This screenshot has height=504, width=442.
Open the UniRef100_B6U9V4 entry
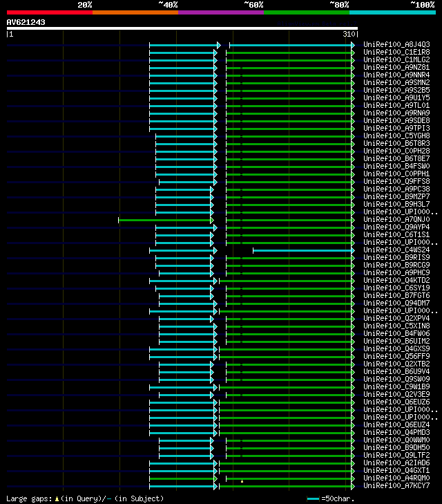(x=396, y=371)
